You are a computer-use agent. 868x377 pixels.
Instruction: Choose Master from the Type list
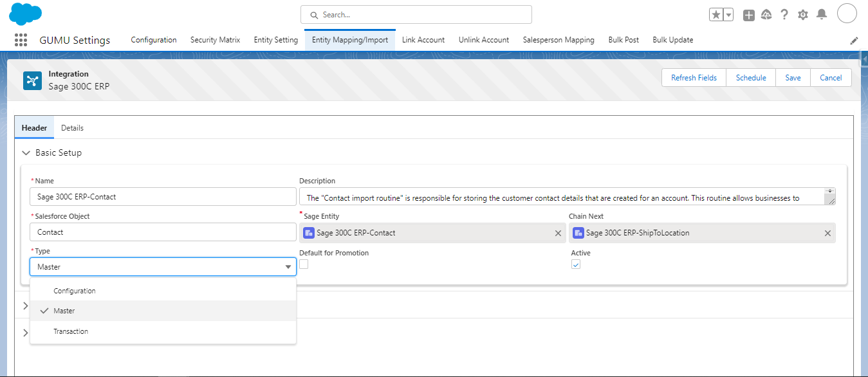point(163,311)
